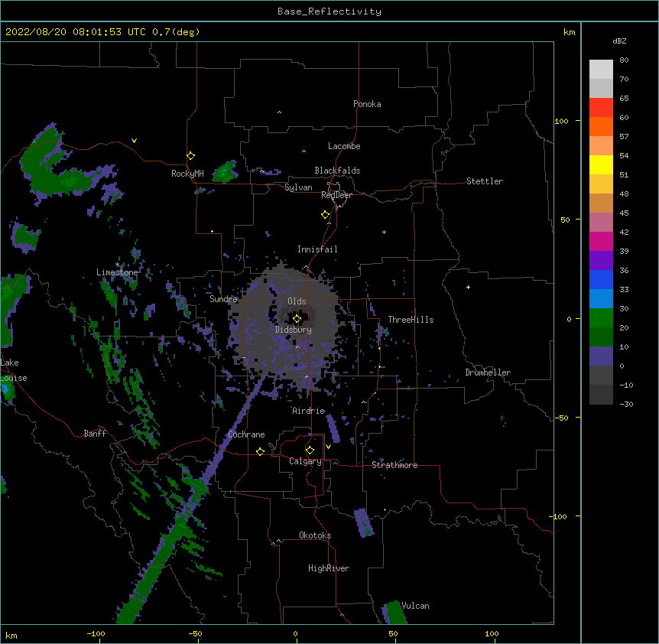This screenshot has width=659, height=644.
Task: Click the Ponoka city label
Action: [x=367, y=104]
